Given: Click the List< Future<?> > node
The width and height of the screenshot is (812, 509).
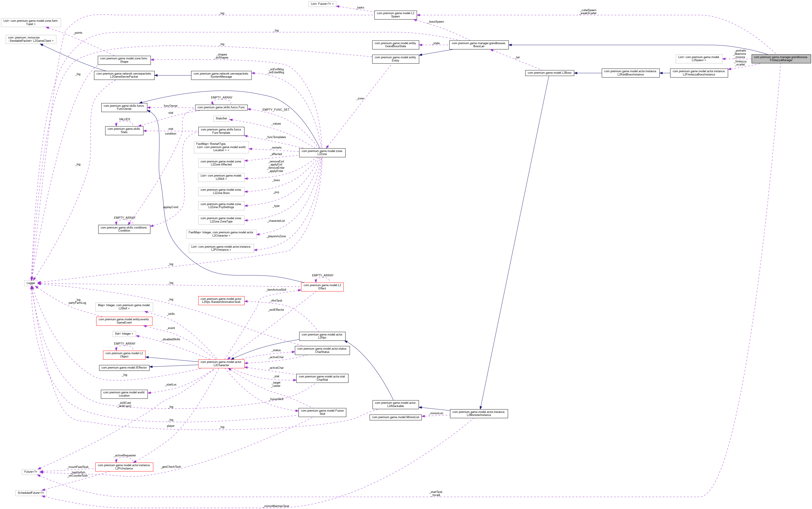Looking at the screenshot, I should point(322,4).
